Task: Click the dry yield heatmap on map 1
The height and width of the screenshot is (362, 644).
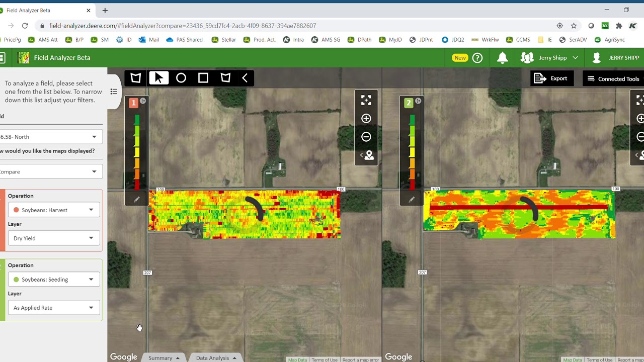Action: point(245,214)
